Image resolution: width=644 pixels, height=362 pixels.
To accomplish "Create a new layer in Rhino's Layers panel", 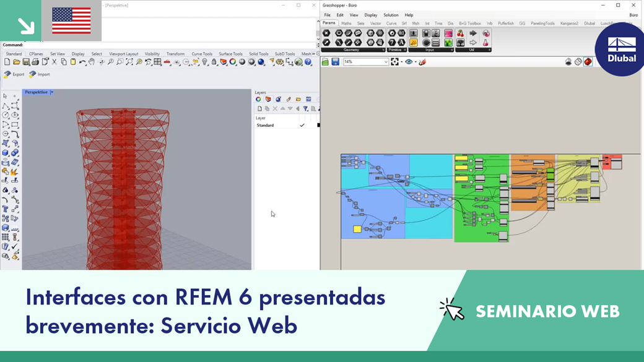I will [x=261, y=108].
